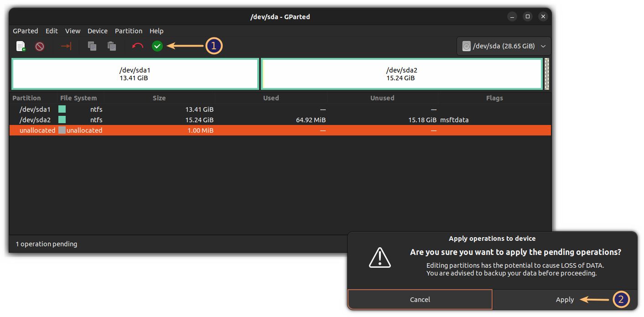
Task: Click the ntfs file system color swatch for sda1
Action: 62,109
